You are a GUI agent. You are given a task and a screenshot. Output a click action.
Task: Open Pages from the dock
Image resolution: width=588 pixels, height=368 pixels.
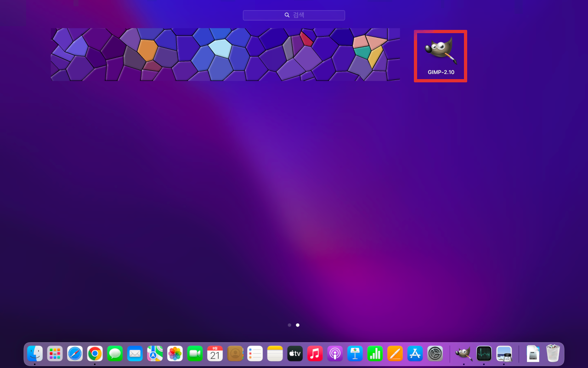click(395, 353)
